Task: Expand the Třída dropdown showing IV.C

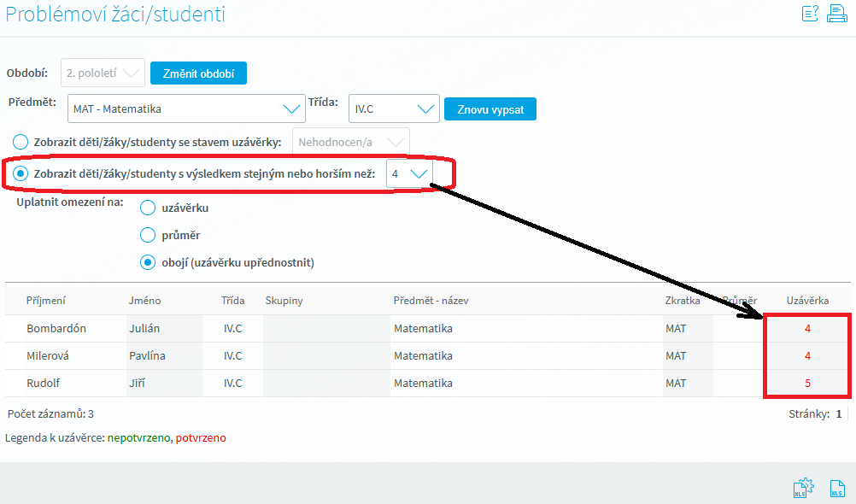Action: (394, 109)
